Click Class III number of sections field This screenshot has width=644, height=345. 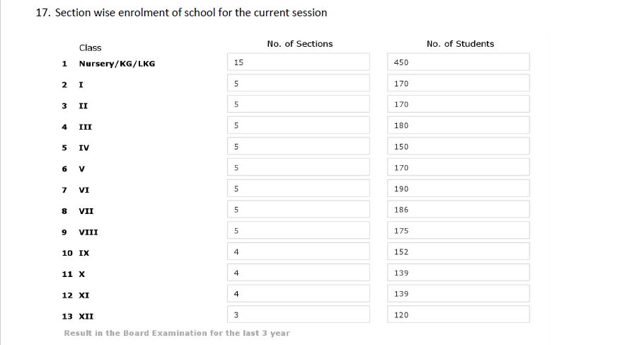pyautogui.click(x=299, y=125)
